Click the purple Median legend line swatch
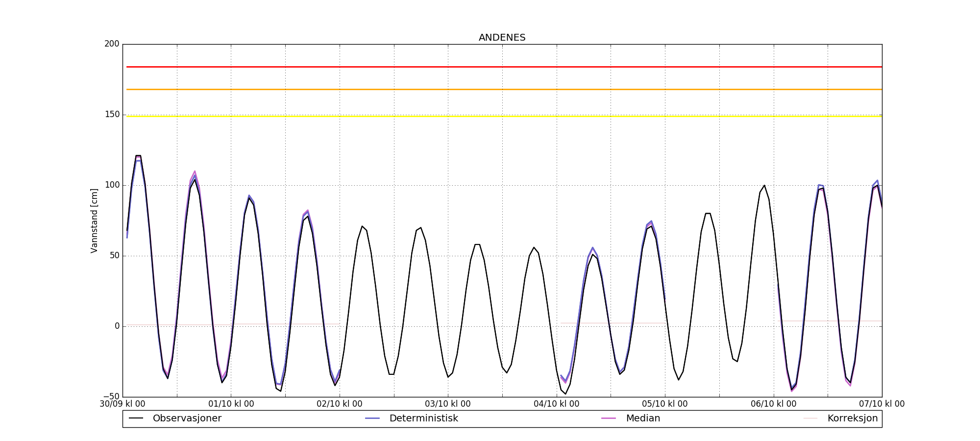The width and height of the screenshot is (980, 441). 609,418
